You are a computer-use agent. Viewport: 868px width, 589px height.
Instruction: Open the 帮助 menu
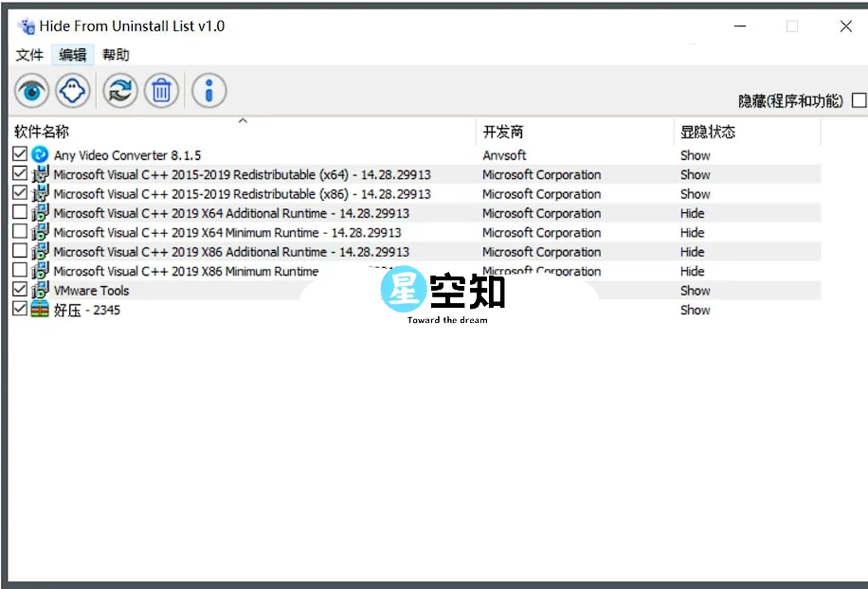coord(115,55)
